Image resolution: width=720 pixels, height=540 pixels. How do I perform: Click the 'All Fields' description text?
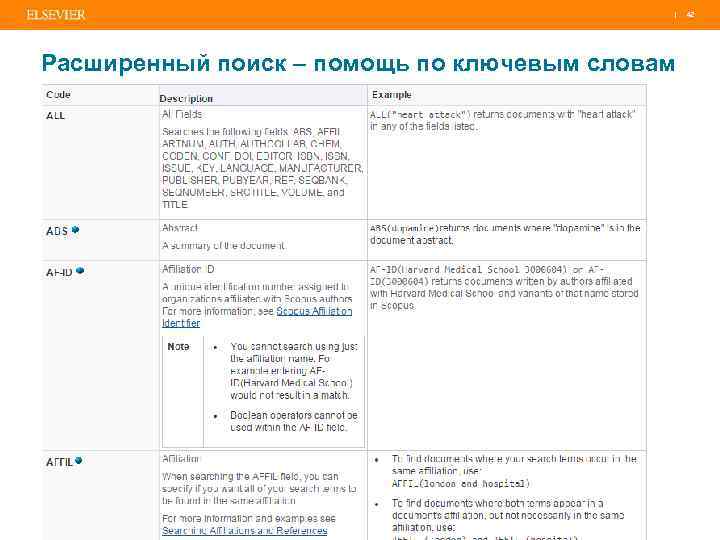coord(182,114)
